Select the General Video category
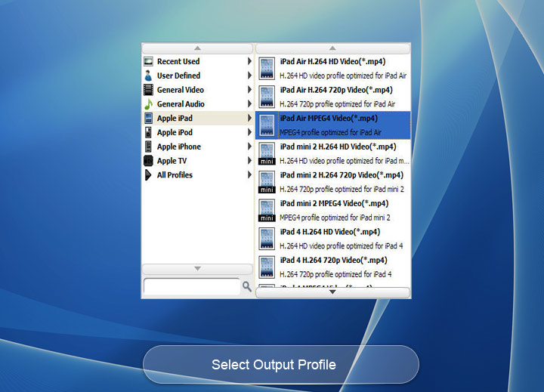The width and height of the screenshot is (544, 392). [198, 90]
